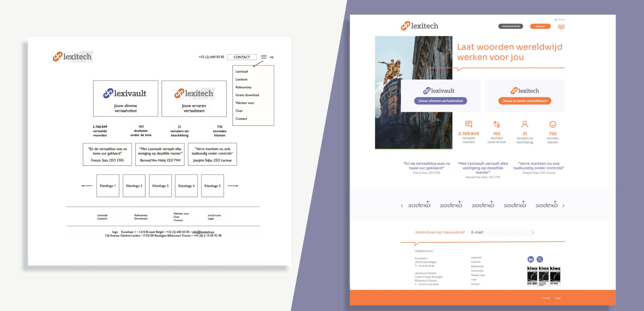The width and height of the screenshot is (644, 311).
Task: Click the purple Verre markten testimonial in the mockup
Action: pyautogui.click(x=539, y=166)
